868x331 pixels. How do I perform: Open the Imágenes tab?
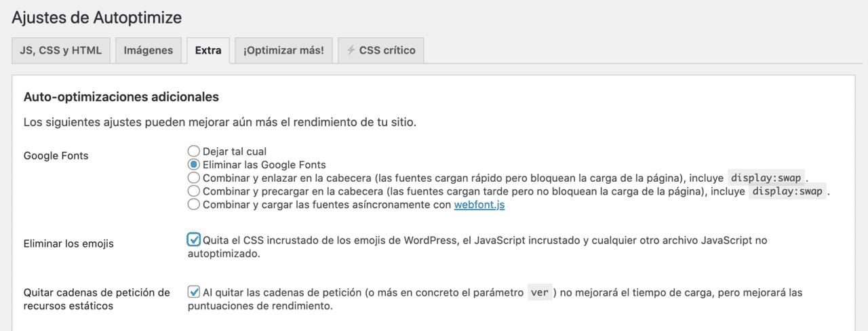pyautogui.click(x=148, y=50)
